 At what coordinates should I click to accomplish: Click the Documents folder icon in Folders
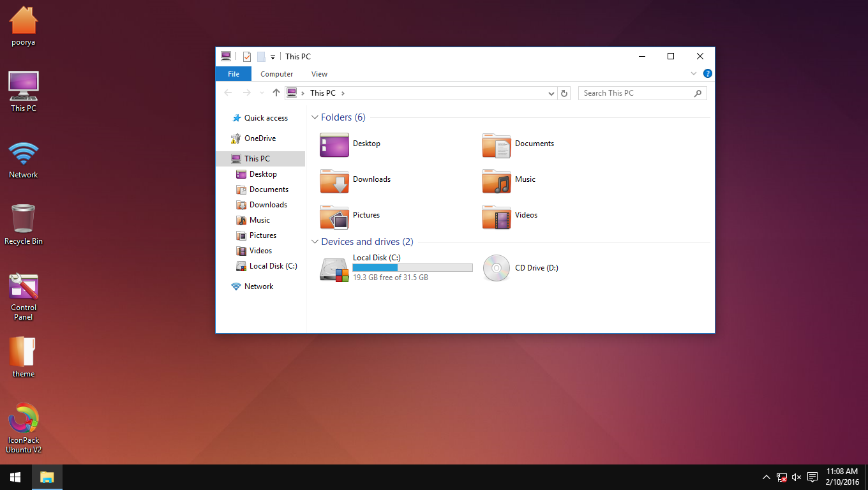coord(497,145)
